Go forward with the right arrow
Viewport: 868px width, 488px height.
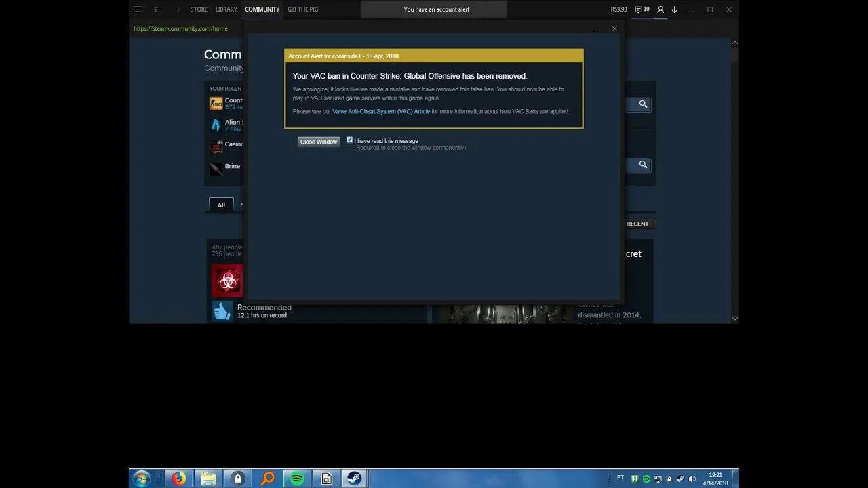[x=177, y=9]
